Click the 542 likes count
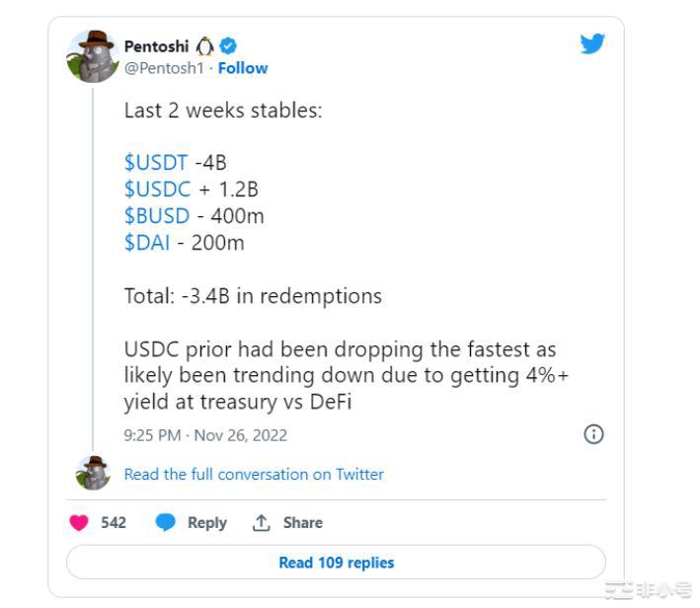The height and width of the screenshot is (608, 700). 114,522
